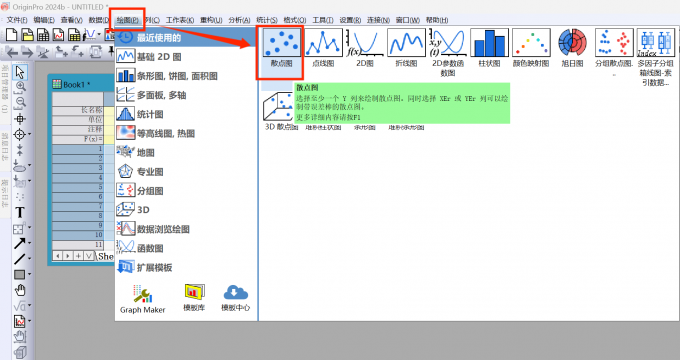Click the New Matrix toolbar icon
This screenshot has height=360, width=680.
pyautogui.click(x=74, y=34)
